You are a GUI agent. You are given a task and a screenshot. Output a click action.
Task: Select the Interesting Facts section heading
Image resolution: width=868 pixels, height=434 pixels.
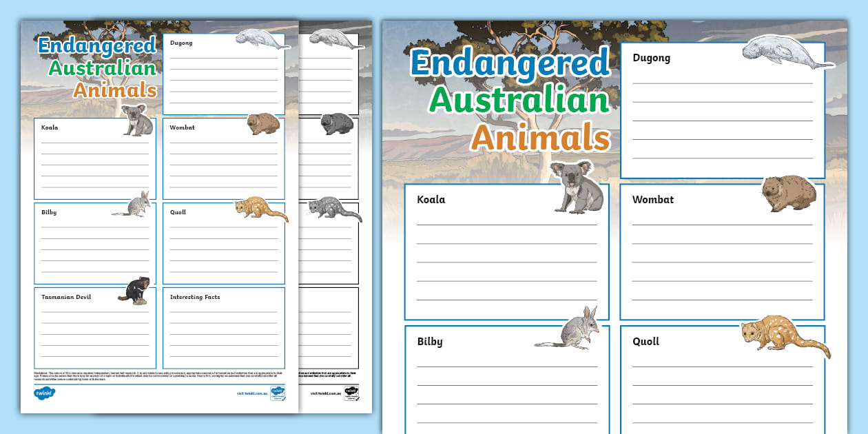(196, 297)
